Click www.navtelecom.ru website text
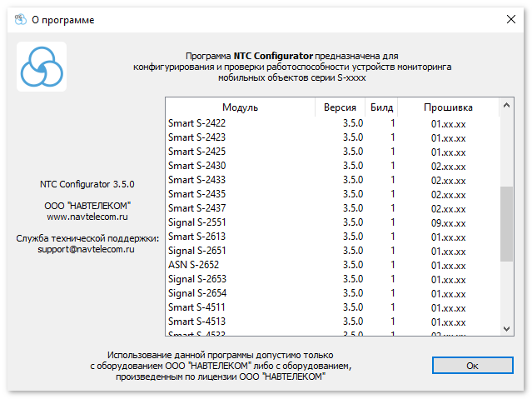Viewport: 532px width, 399px height. pos(87,217)
